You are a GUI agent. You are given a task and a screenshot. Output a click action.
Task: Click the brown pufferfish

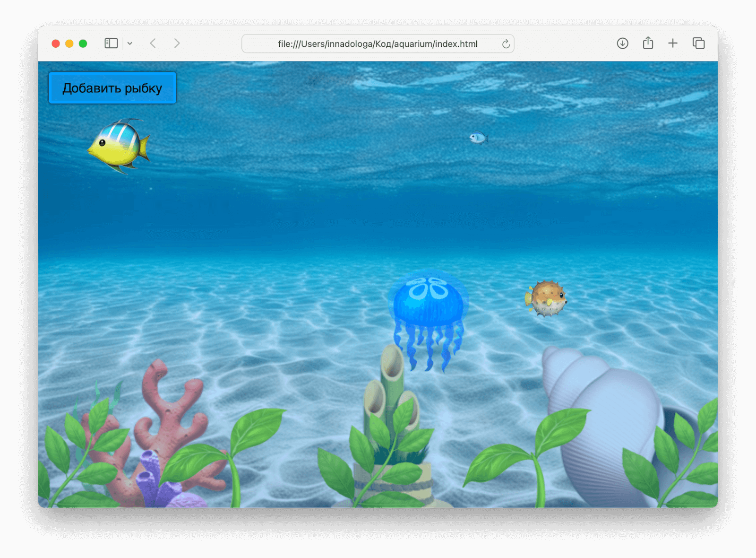546,298
